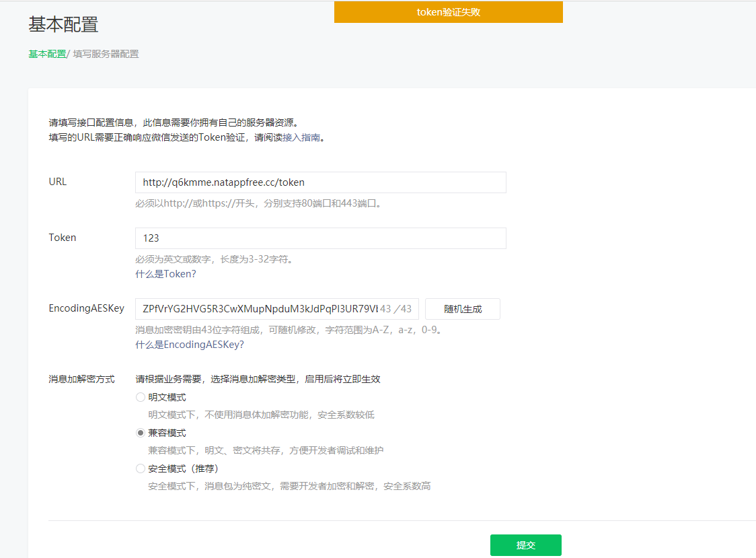Click the hint text about 80 and 443 ports
Screen dimensions: 756x558
260,204
